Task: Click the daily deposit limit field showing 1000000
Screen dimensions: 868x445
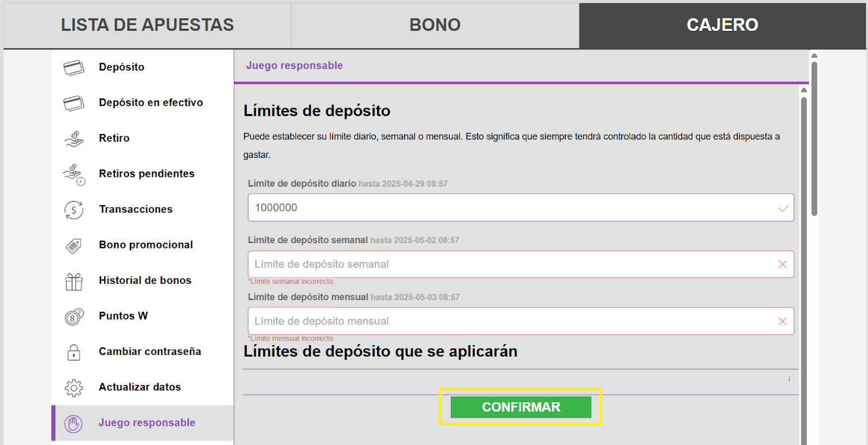Action: click(521, 208)
